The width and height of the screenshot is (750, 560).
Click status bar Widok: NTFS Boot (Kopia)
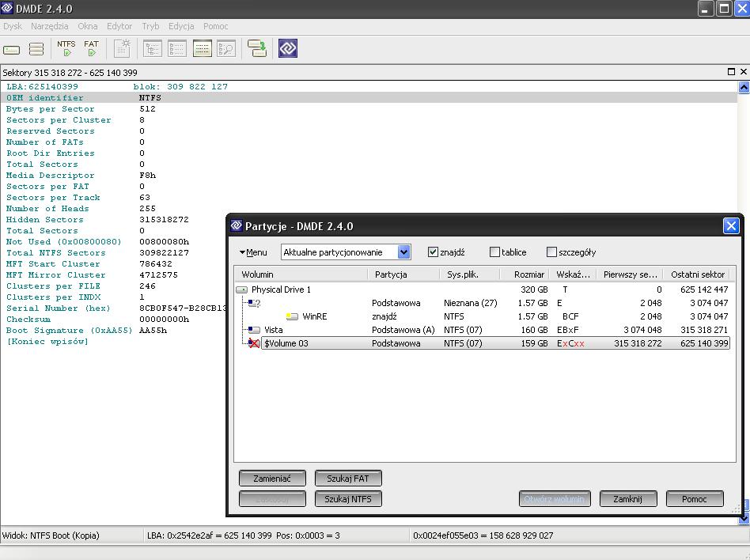click(51, 535)
